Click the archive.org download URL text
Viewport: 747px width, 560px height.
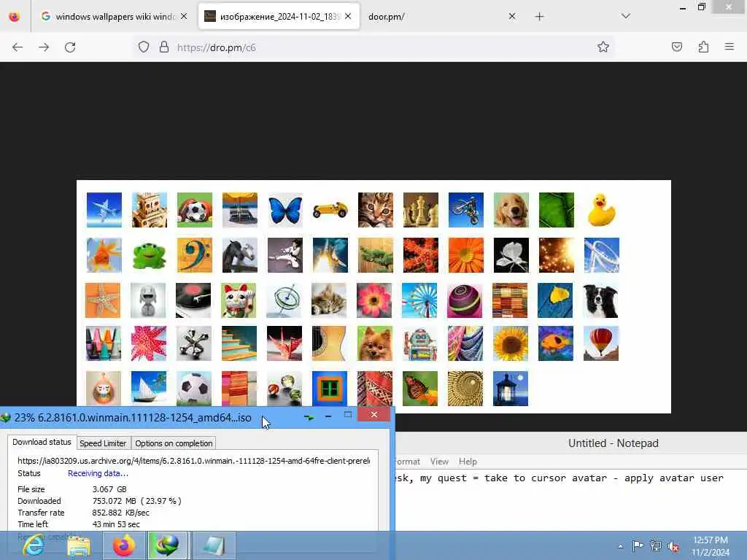[193, 461]
